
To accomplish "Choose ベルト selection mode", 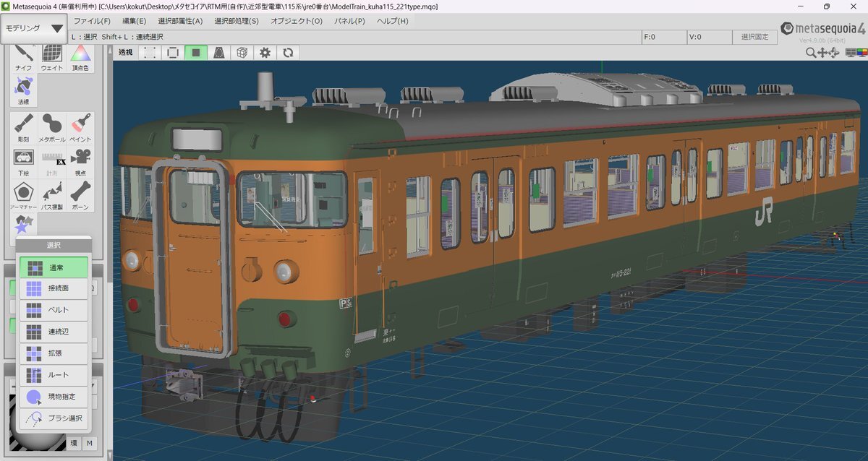I will pos(54,310).
